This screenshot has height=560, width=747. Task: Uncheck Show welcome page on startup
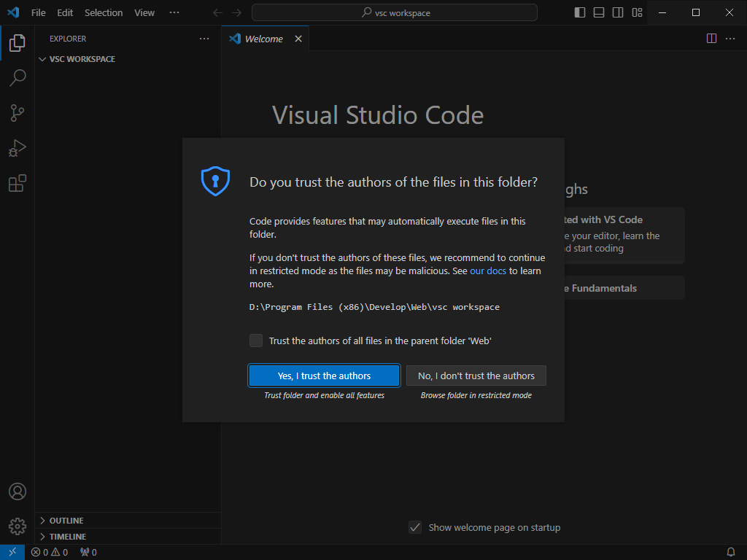point(415,527)
